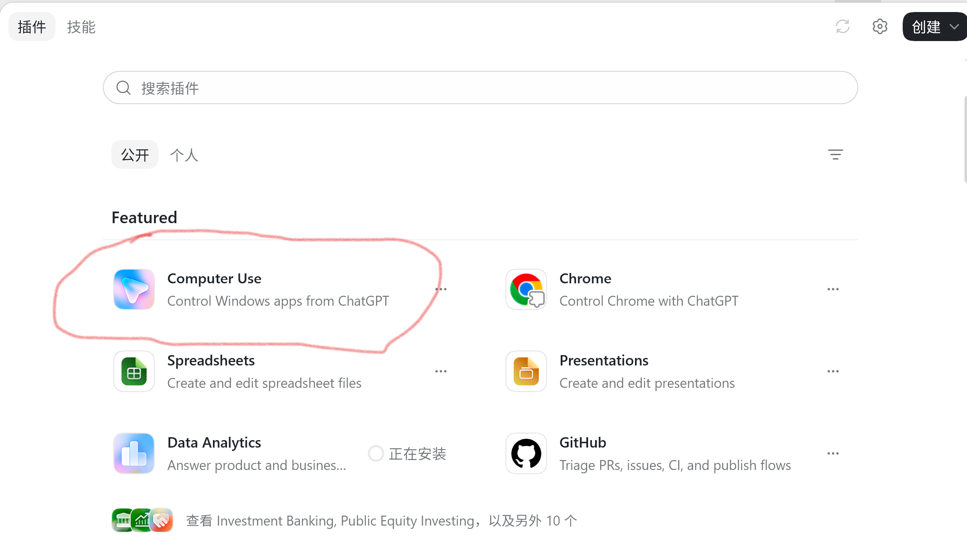Click the Investment Banking stacked icons

coord(142,520)
